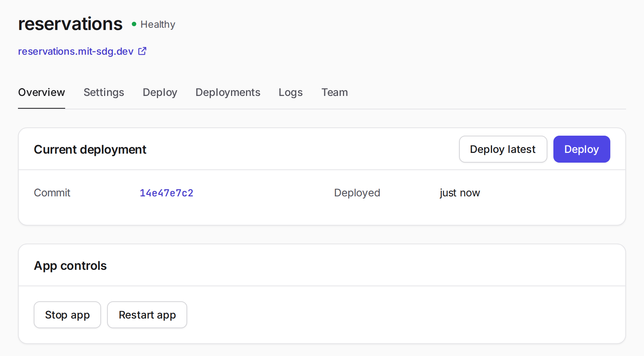Viewport: 644px width, 356px height.
Task: Click the Deploy latest button
Action: tap(503, 149)
